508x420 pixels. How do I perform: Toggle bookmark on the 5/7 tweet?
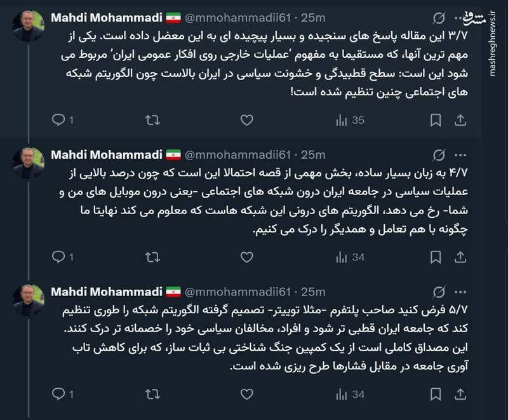[436, 394]
